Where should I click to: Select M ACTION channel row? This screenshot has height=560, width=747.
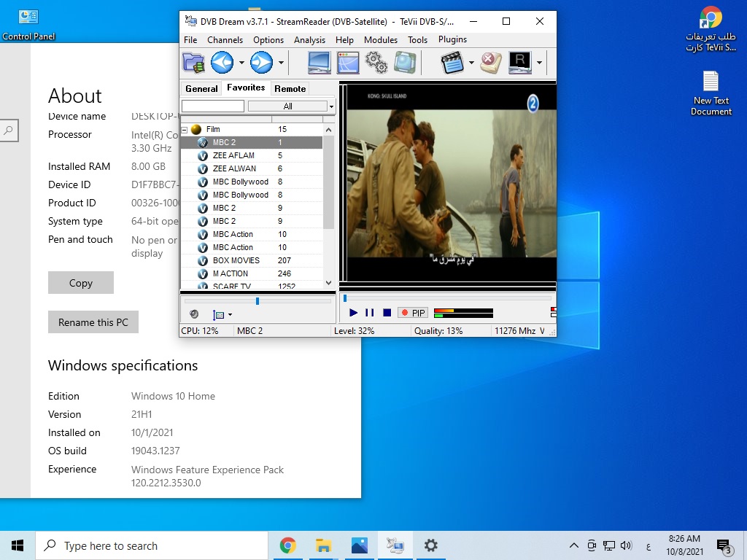pyautogui.click(x=252, y=273)
